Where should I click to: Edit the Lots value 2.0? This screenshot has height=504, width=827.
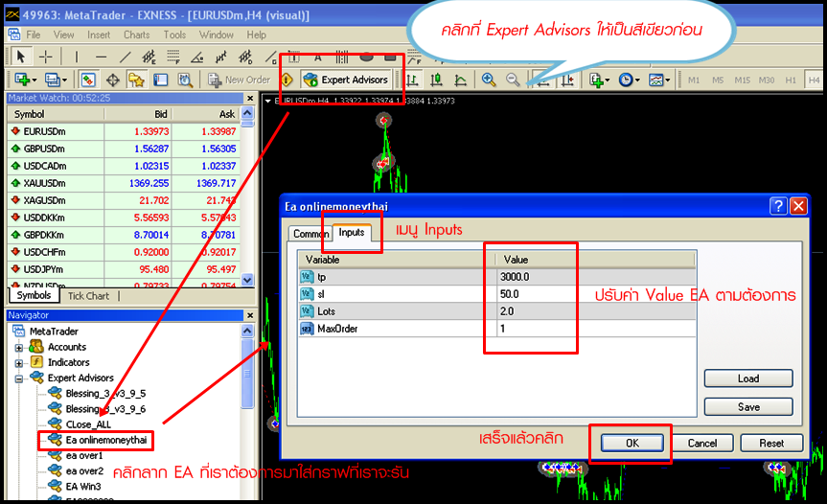[596, 311]
